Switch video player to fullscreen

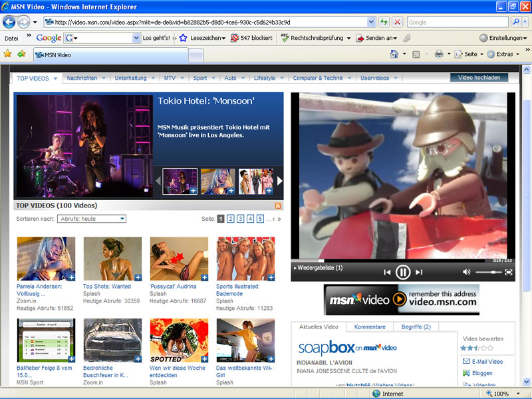pos(509,272)
